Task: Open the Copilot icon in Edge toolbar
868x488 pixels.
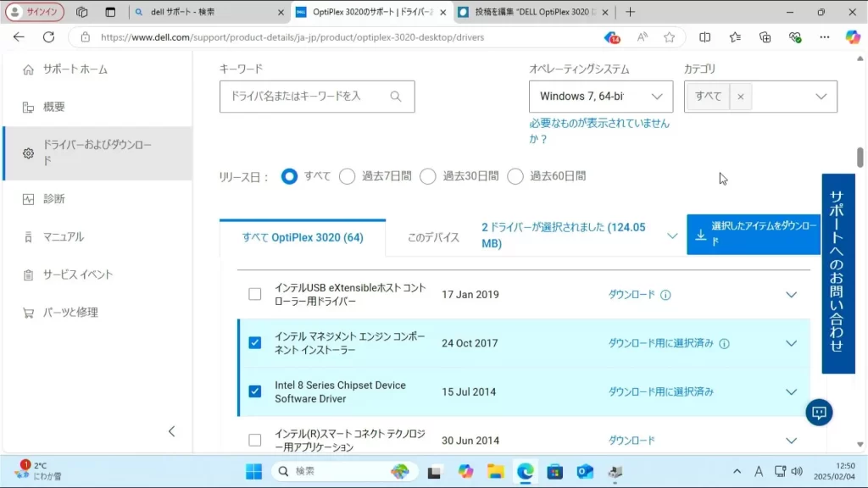Action: [852, 37]
